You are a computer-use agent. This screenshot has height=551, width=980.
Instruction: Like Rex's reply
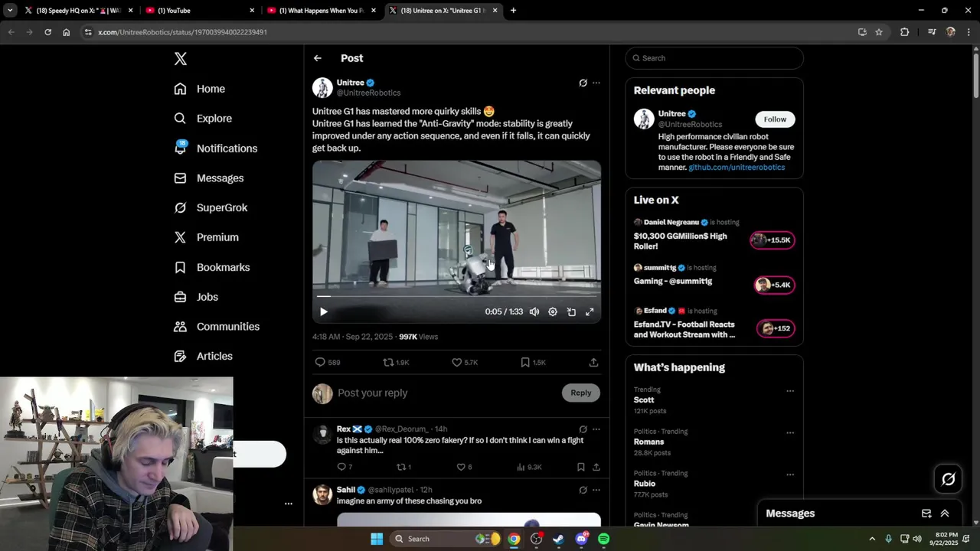(465, 467)
